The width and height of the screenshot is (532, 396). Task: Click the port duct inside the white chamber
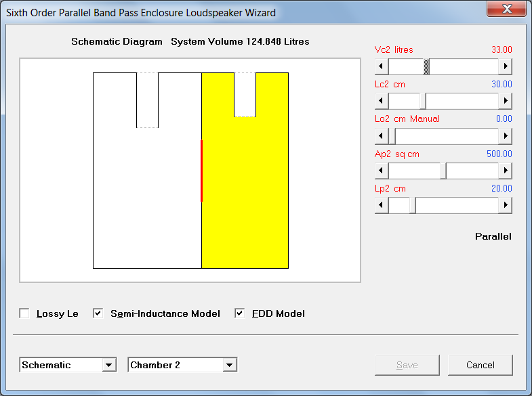point(147,100)
